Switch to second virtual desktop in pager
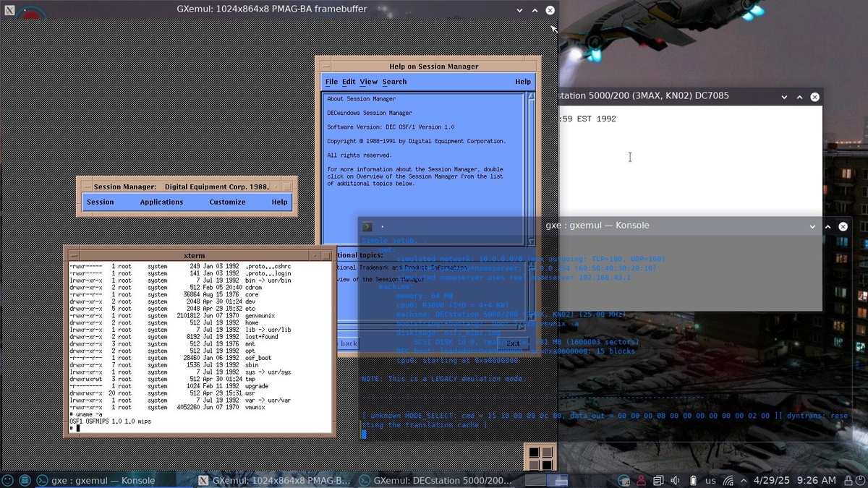 (x=558, y=480)
